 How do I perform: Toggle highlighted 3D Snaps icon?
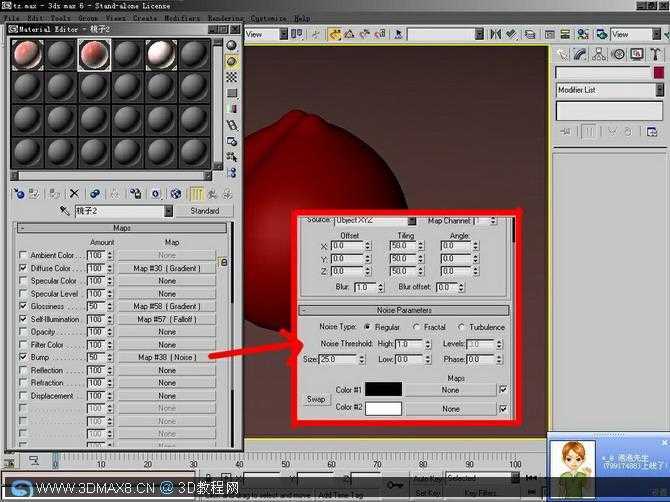tap(335, 34)
